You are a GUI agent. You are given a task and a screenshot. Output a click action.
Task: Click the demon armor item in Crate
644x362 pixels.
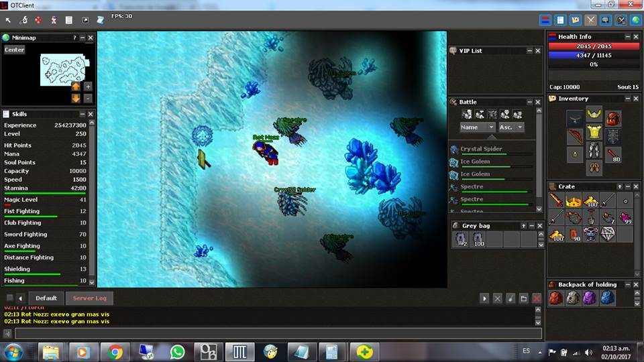tap(590, 235)
